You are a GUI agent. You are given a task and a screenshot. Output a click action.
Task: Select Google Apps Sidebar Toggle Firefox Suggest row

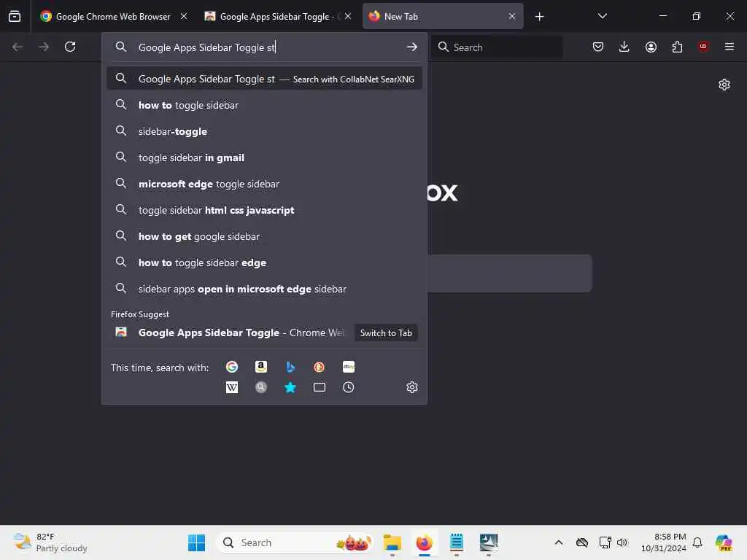point(264,332)
